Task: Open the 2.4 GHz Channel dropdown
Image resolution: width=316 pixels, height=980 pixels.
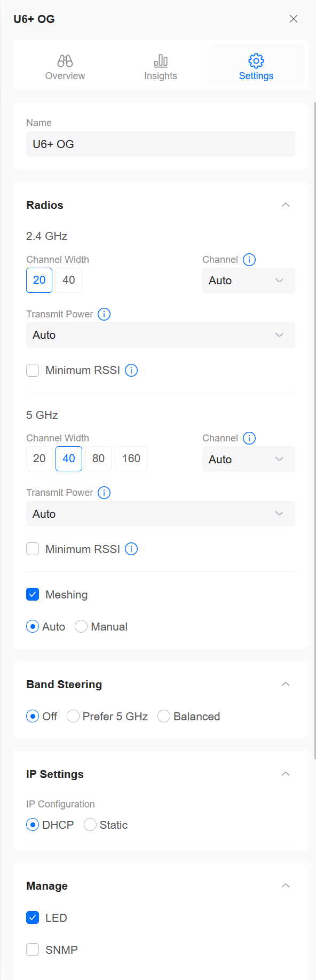Action: pos(249,281)
